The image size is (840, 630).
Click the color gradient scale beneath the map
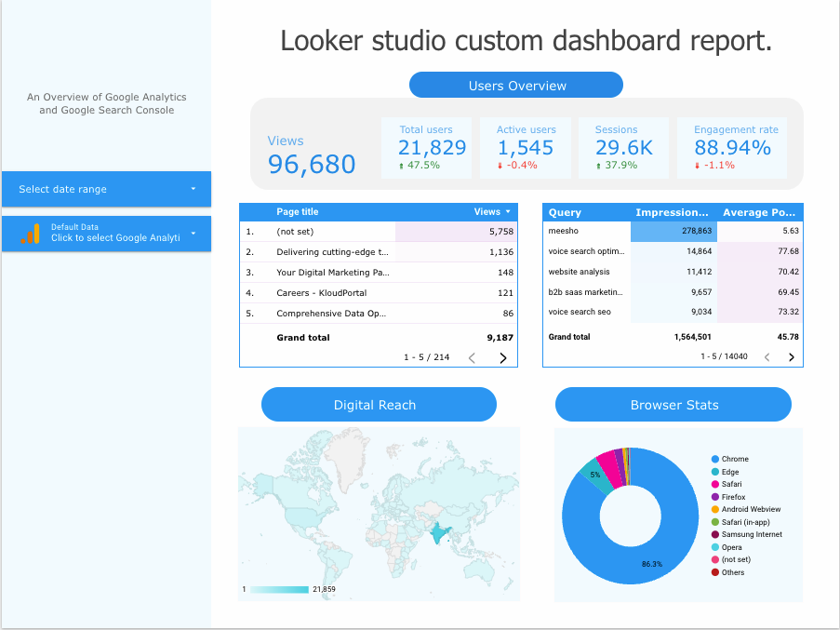click(279, 589)
